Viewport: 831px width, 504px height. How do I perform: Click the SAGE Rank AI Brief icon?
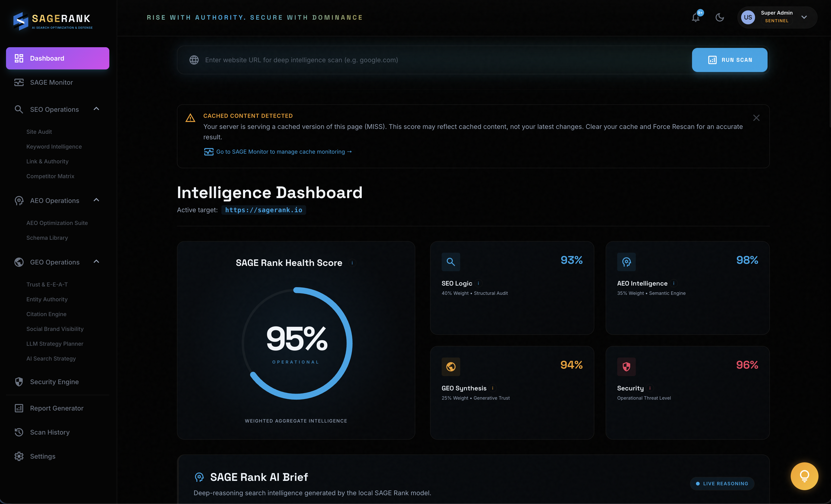pos(199,477)
